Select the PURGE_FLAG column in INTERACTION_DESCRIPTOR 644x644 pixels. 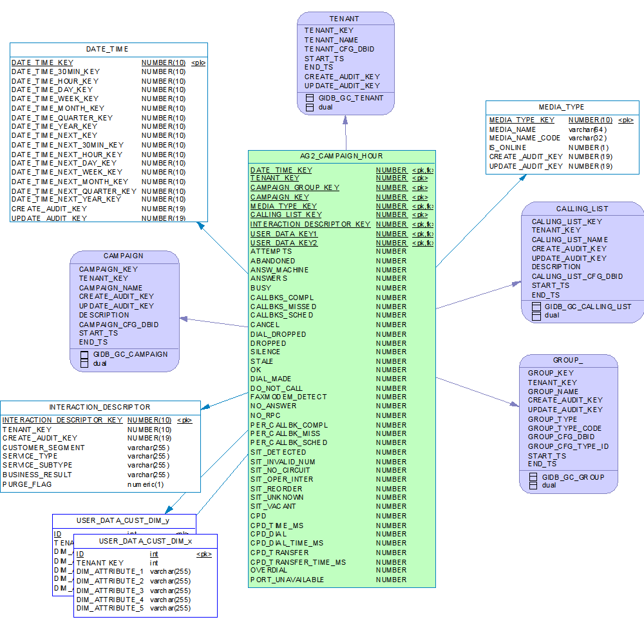27,484
